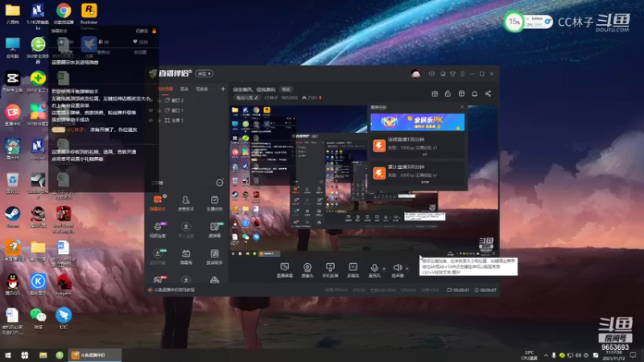Open the microphone tool with the purple badge

coord(158,230)
